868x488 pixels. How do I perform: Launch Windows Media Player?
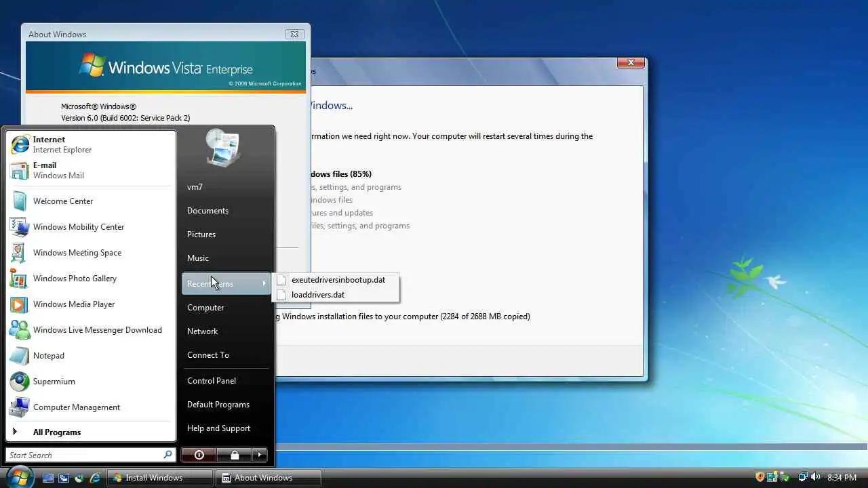[x=91, y=304]
